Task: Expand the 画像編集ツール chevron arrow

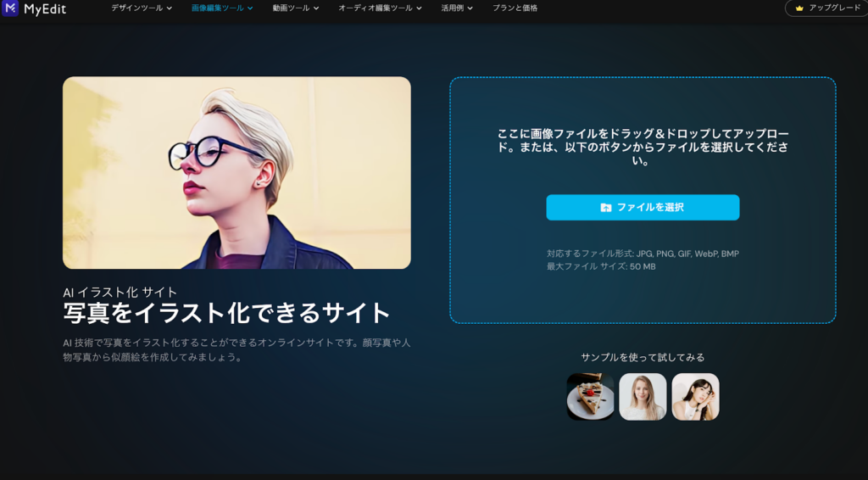Action: [x=250, y=8]
